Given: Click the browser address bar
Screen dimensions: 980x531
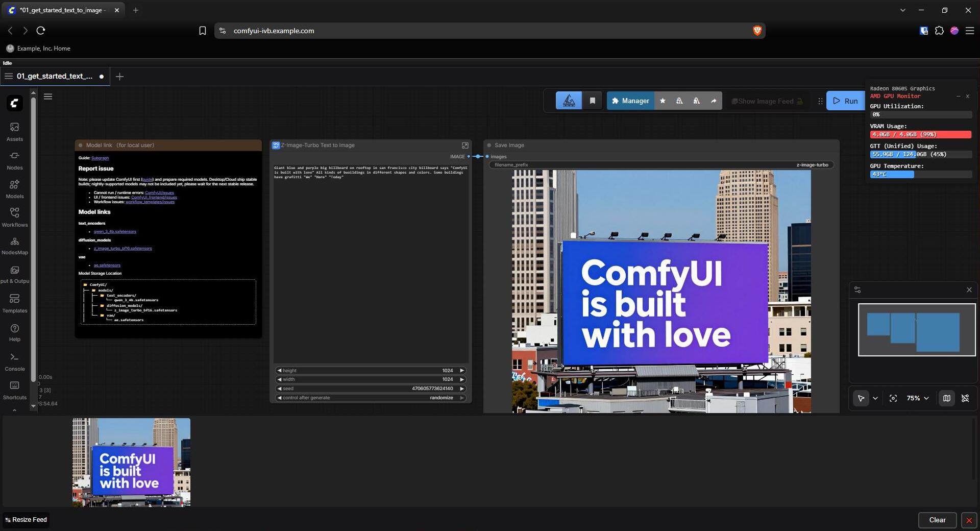Looking at the screenshot, I should click(489, 31).
